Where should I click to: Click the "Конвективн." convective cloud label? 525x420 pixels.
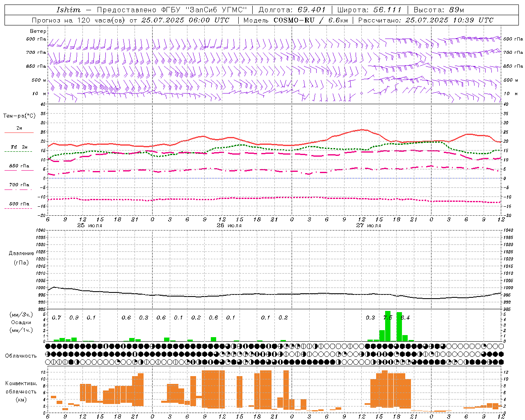coord(21,383)
